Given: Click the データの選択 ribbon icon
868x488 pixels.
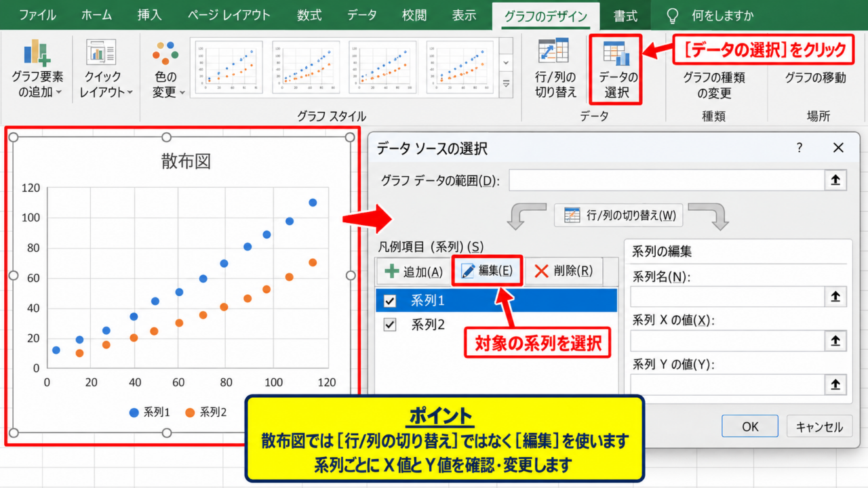Looking at the screenshot, I should [616, 68].
